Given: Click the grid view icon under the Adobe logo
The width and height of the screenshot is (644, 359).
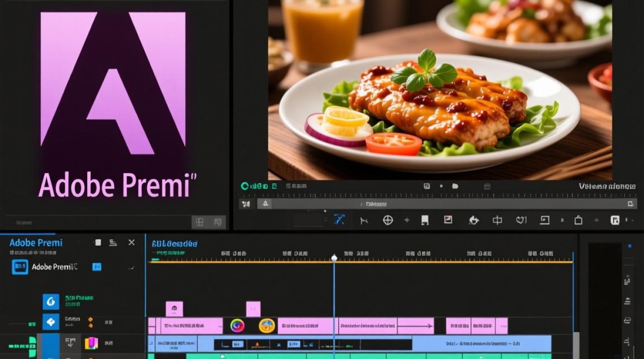Looking at the screenshot, I should pyautogui.click(x=200, y=222).
